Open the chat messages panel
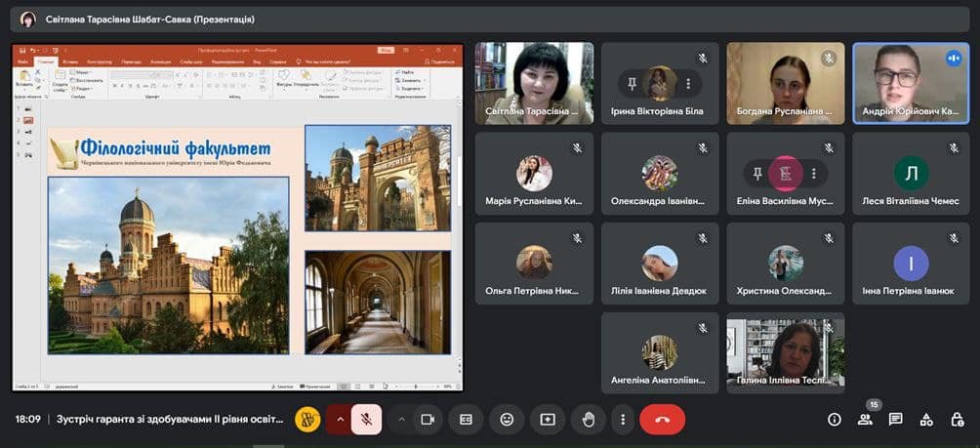This screenshot has height=448, width=980. [x=896, y=420]
